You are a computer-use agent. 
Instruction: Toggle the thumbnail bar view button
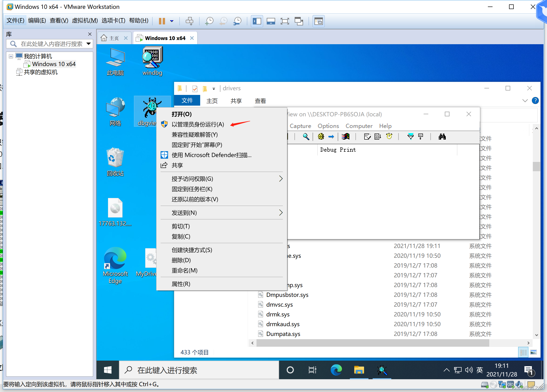click(x=271, y=21)
